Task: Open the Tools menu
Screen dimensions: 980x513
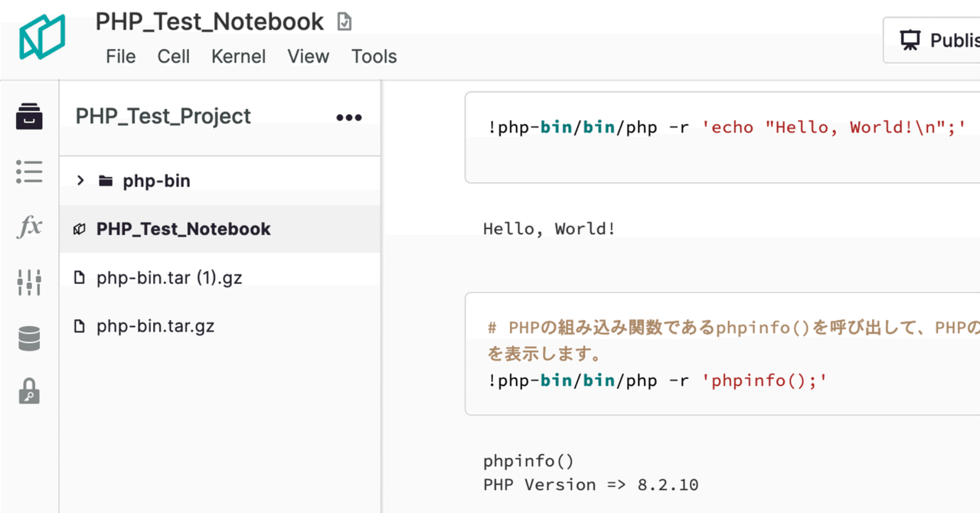Action: click(x=374, y=56)
